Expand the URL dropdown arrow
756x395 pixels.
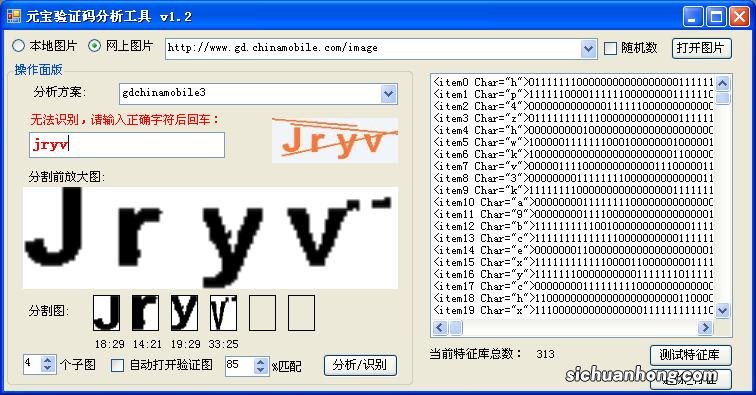pos(588,49)
